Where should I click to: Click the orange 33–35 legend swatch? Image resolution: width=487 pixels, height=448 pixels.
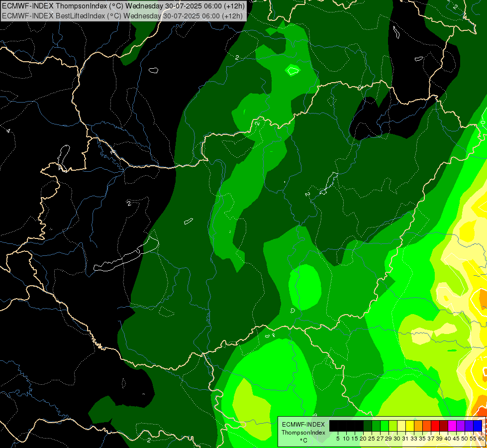click(x=418, y=426)
